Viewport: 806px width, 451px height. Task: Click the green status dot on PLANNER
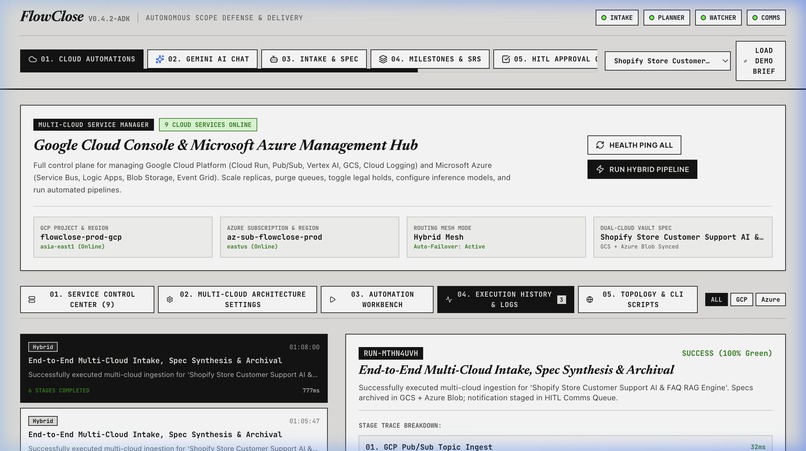pos(652,17)
